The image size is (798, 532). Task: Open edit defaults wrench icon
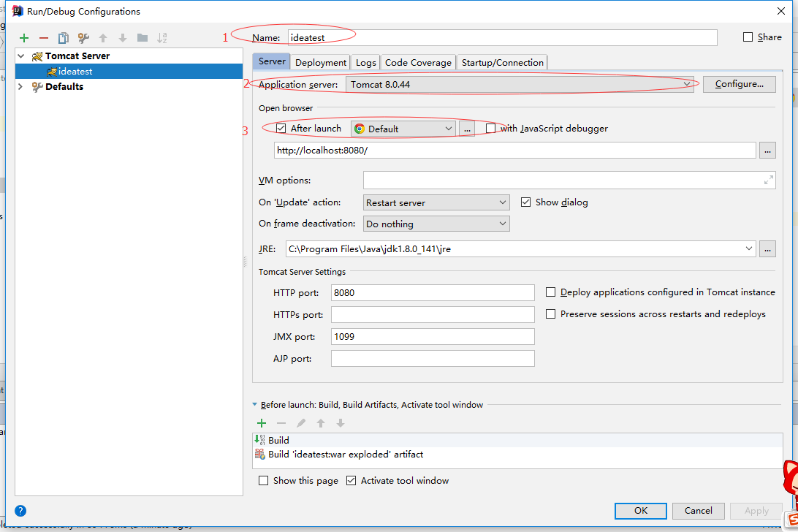(x=83, y=38)
